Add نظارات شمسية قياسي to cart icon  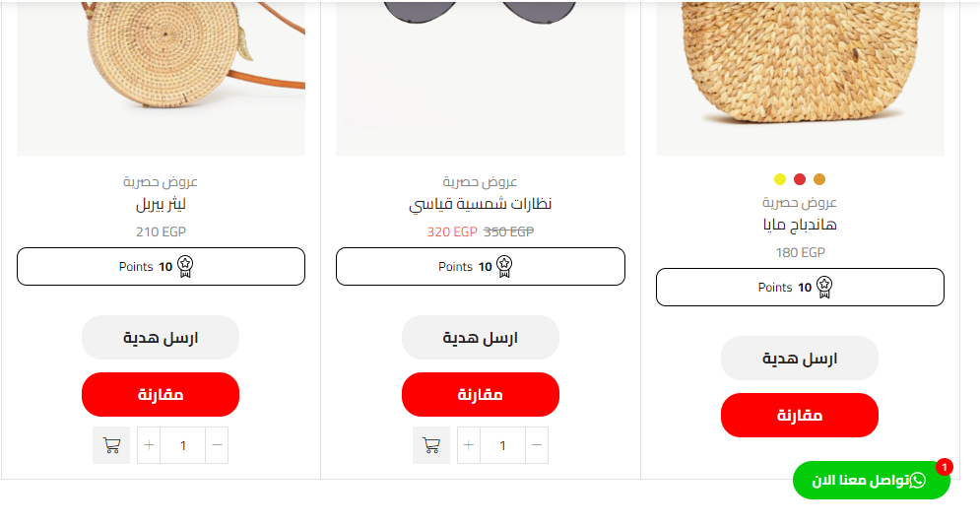[431, 445]
